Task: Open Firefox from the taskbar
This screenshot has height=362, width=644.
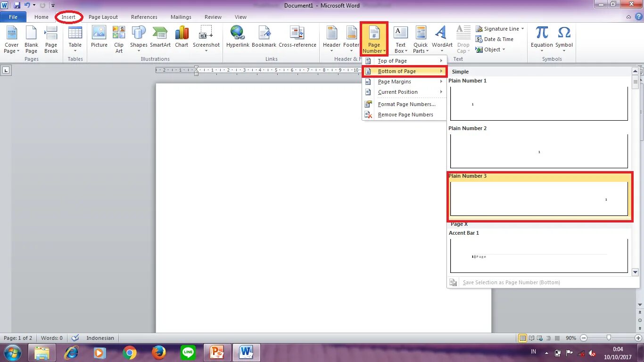Action: pos(159,353)
